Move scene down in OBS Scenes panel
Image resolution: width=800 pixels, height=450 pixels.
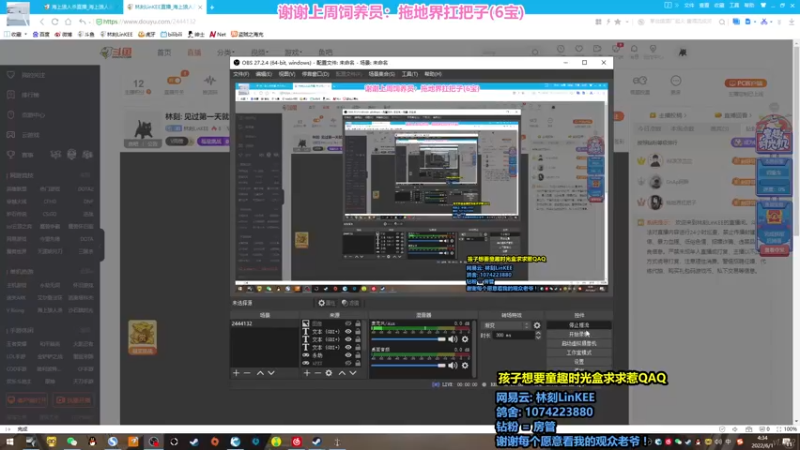[x=271, y=373]
